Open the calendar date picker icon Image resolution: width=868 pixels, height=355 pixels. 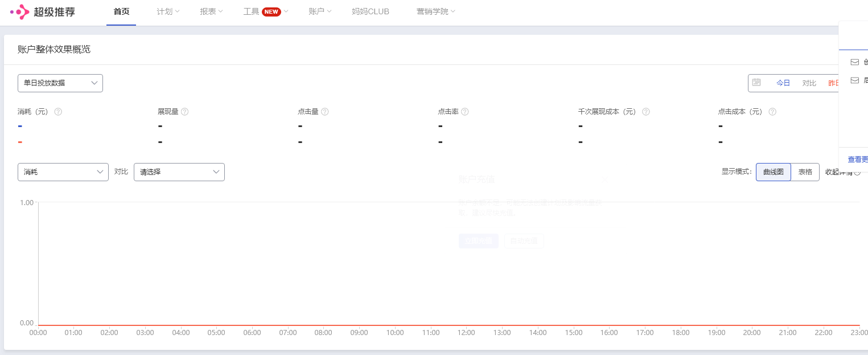click(x=756, y=83)
